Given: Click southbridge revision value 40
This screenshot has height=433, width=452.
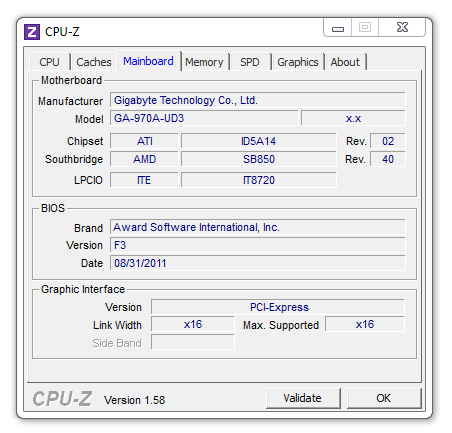Looking at the screenshot, I should (388, 159).
